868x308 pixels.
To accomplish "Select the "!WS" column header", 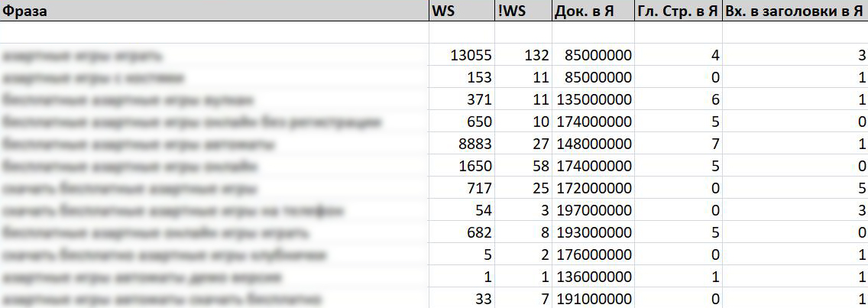I will [523, 11].
